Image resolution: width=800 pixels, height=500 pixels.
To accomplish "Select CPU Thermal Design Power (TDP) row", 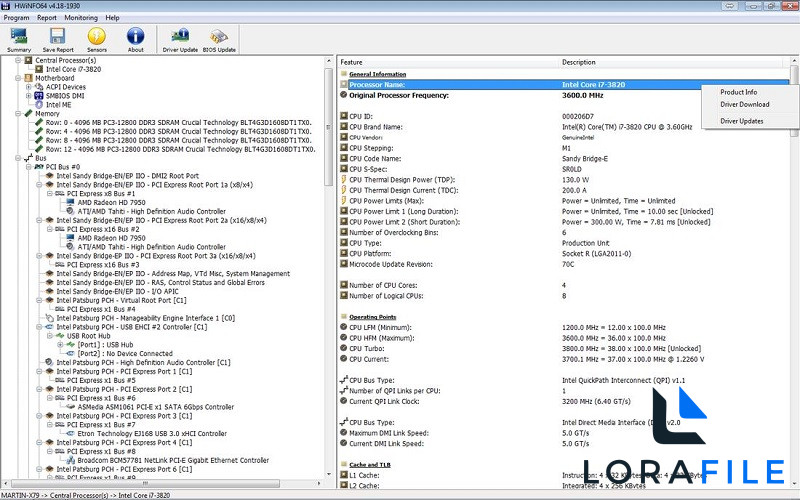I will tap(564, 180).
